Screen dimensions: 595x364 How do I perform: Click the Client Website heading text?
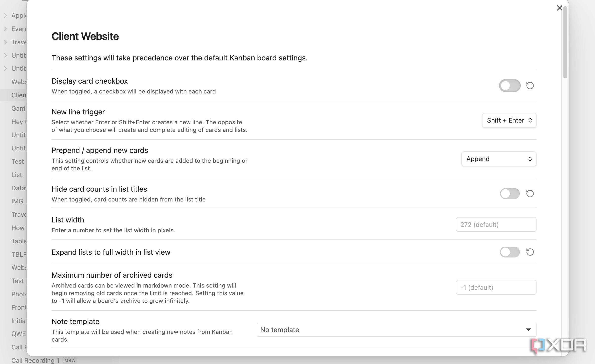click(85, 36)
